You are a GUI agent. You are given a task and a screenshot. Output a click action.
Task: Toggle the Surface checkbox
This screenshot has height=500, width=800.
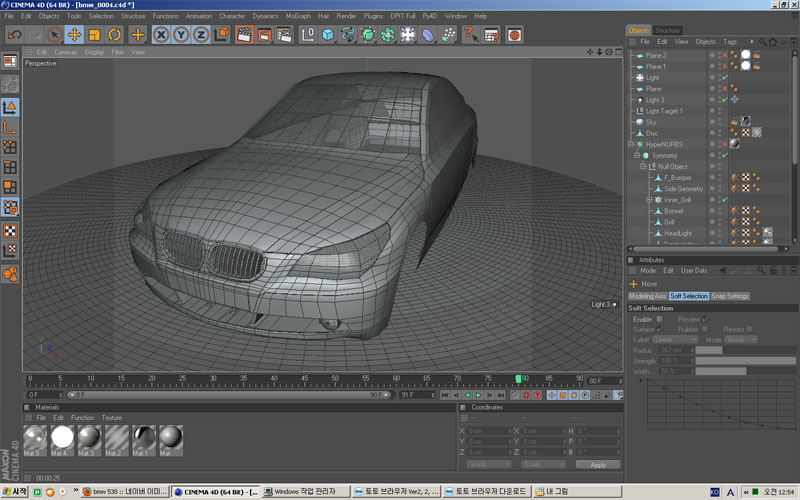click(x=660, y=329)
